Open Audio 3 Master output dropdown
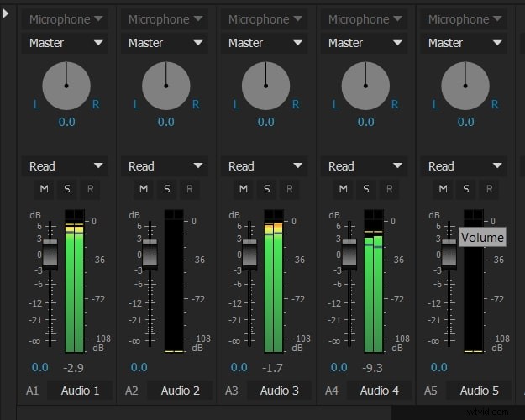The height and width of the screenshot is (420, 525). click(x=264, y=43)
